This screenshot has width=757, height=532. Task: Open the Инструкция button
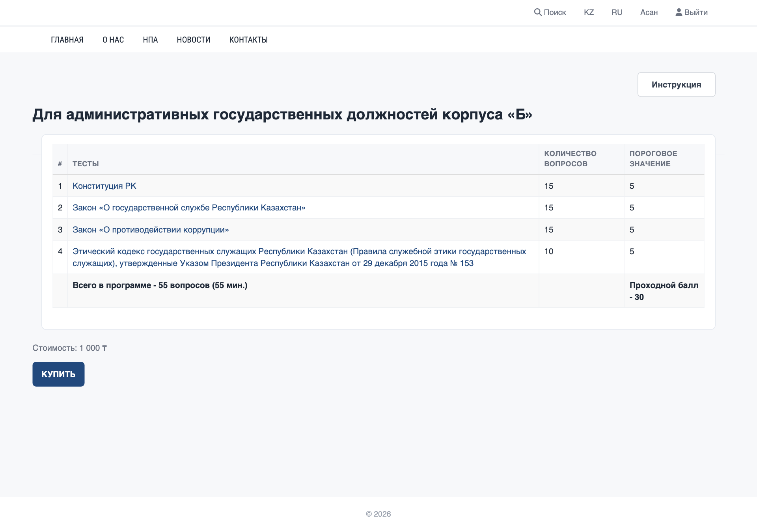click(x=676, y=84)
